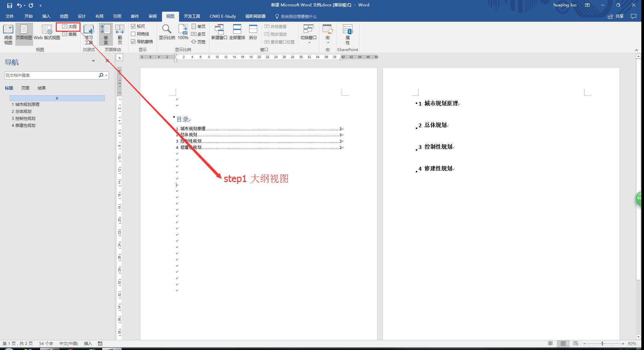Choose 多页 multiple pages zoom
Image resolution: width=644 pixels, height=350 pixels.
coord(198,34)
